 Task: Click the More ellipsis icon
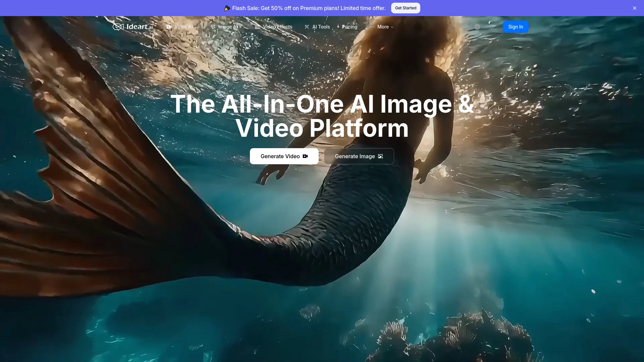[x=372, y=27]
